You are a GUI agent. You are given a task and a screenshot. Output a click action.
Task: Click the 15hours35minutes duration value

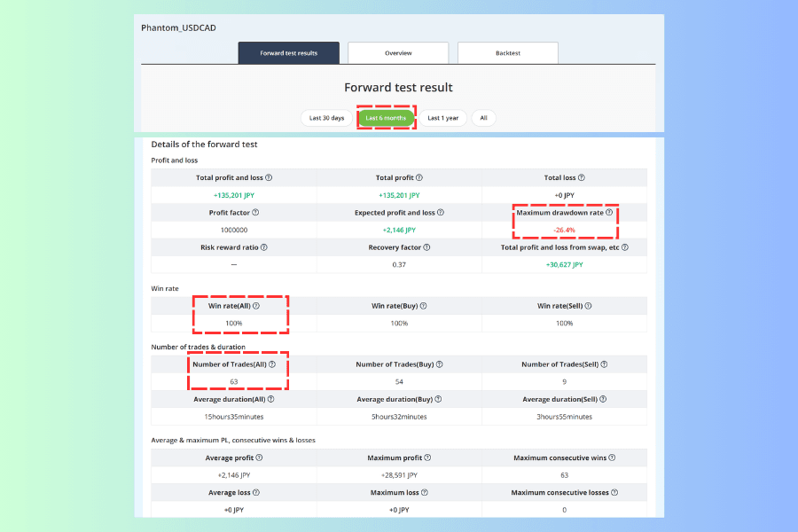[234, 417]
